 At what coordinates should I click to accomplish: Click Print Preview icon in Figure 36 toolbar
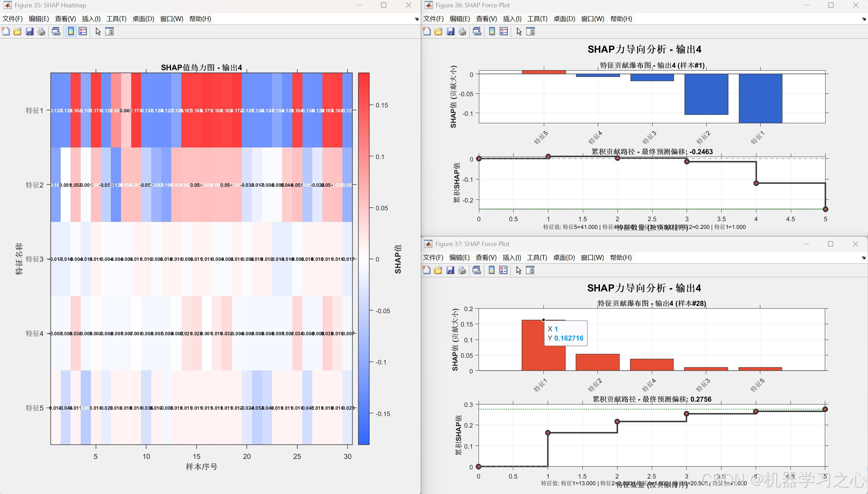pos(477,32)
